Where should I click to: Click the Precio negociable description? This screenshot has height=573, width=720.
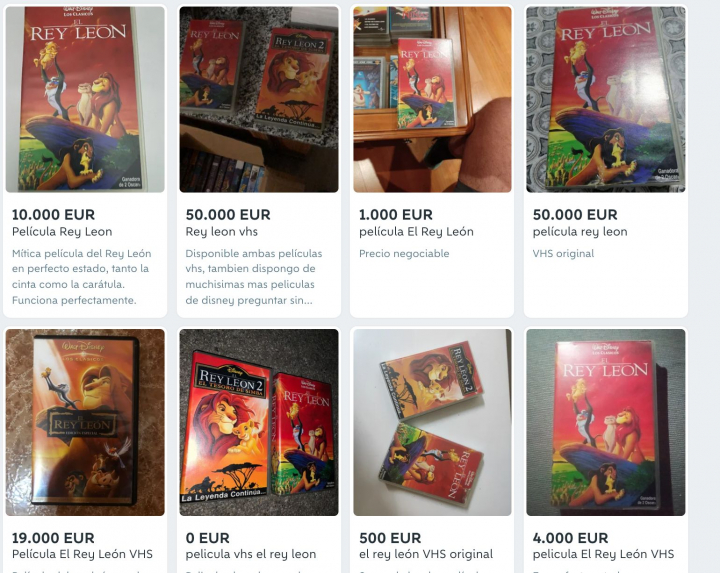[x=404, y=253]
